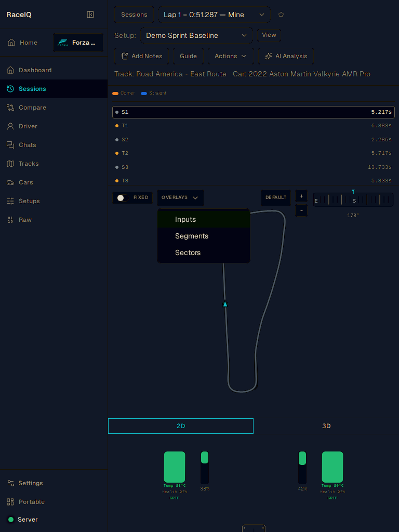The image size is (399, 532).
Task: Select segment row S2 2.286s
Action: click(254, 139)
